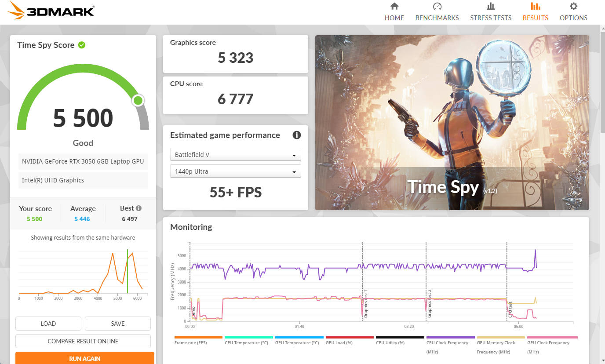Open the Results tab
The height and width of the screenshot is (364, 605).
[535, 12]
